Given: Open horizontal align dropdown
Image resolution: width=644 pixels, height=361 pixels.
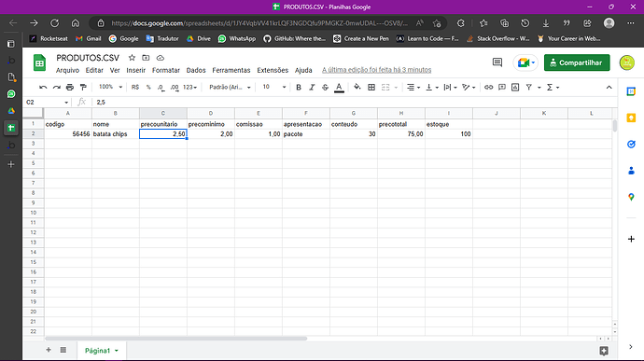Looking at the screenshot, I should pos(413,87).
